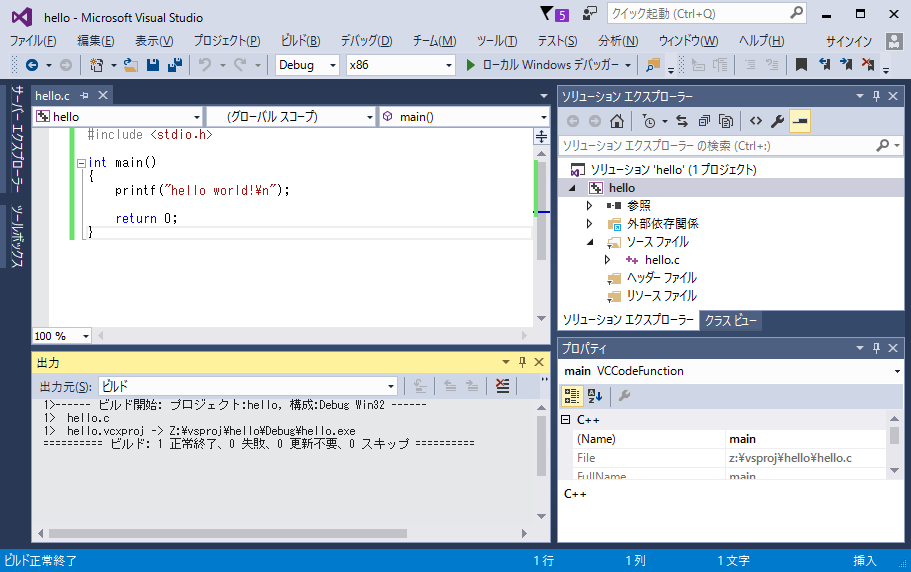Click the New Project toolbar icon
The image size is (911, 572).
[96, 65]
